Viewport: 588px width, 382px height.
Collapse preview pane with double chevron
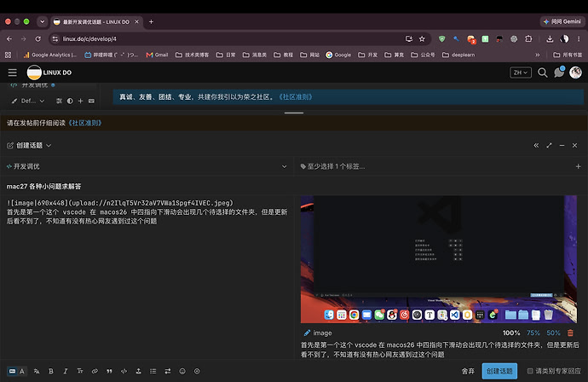point(536,145)
